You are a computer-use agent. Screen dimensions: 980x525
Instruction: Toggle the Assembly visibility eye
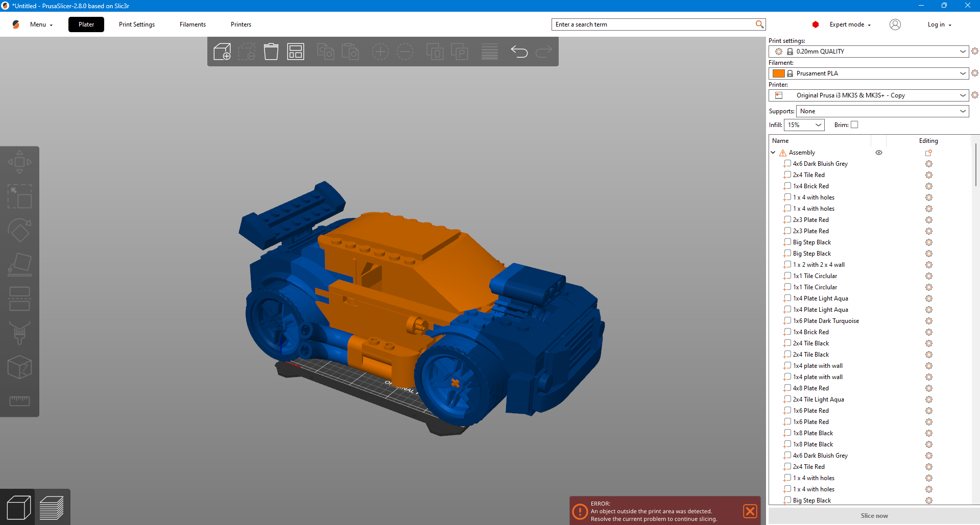[x=879, y=153]
